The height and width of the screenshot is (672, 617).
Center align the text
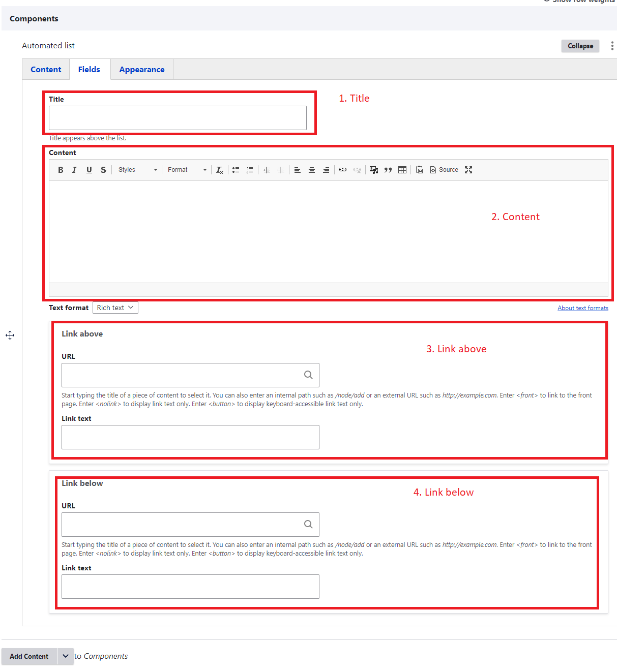click(x=312, y=170)
